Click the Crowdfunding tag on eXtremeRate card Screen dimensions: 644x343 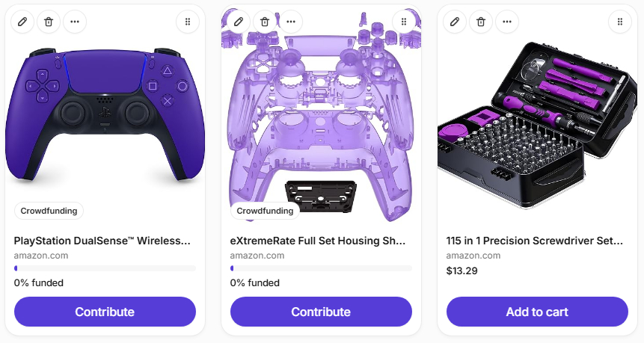[265, 211]
